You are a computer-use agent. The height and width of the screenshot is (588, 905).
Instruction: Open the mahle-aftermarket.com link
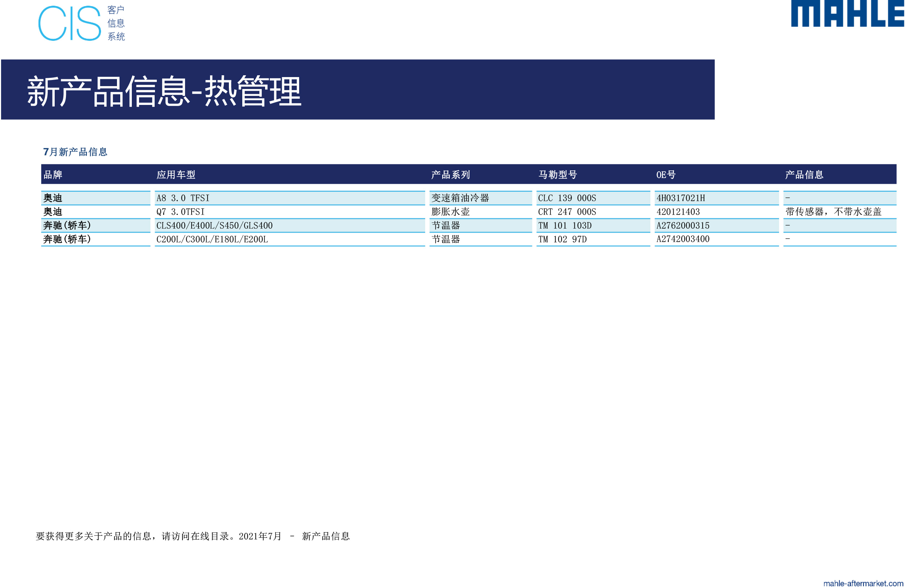point(863,583)
